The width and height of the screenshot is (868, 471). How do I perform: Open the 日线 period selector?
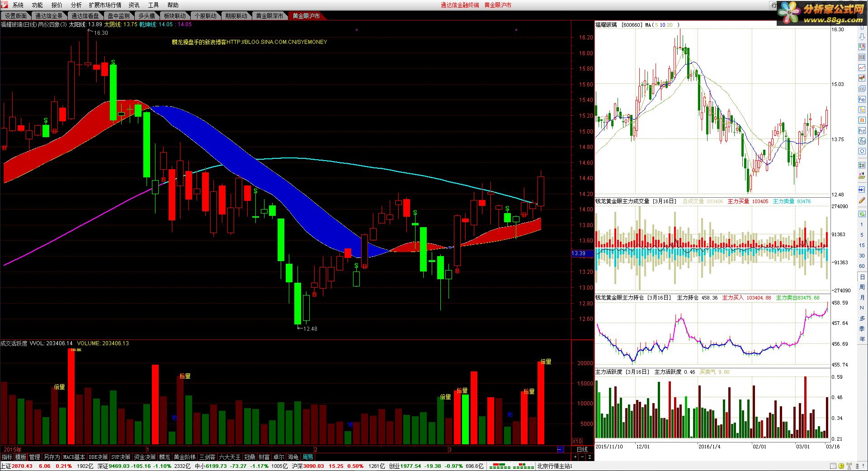pos(582,449)
